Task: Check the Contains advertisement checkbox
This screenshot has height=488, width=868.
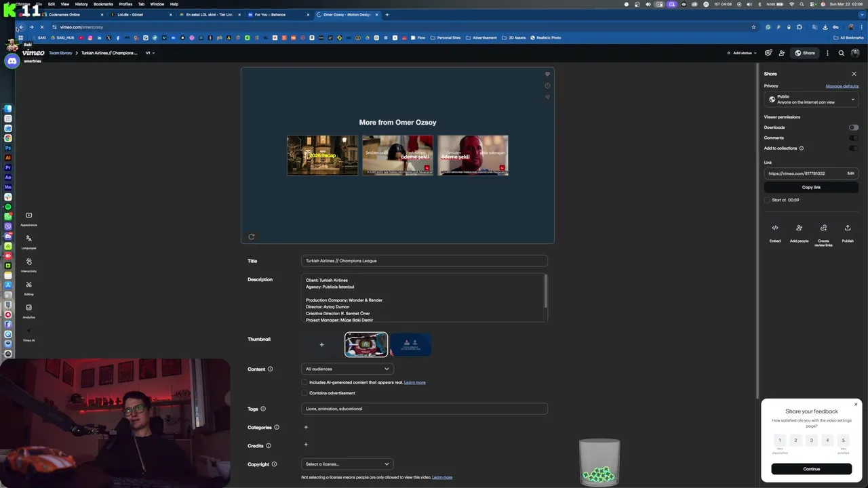Action: 304,393
